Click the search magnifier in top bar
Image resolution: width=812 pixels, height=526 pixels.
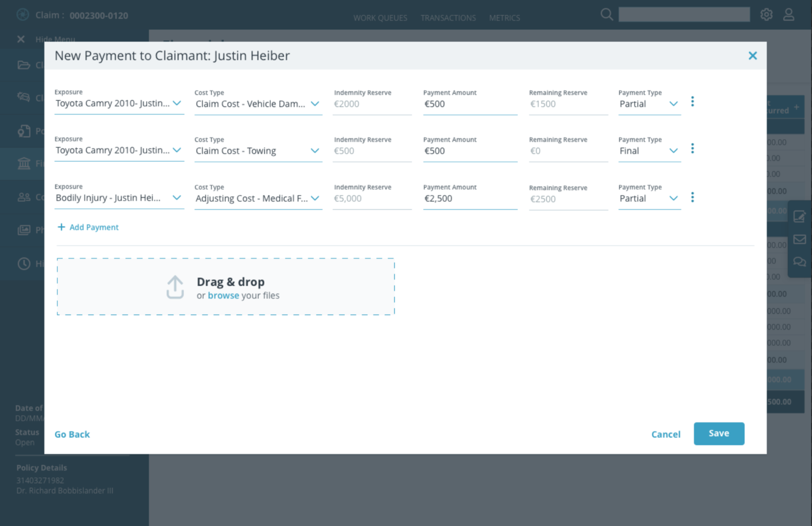[x=606, y=15]
